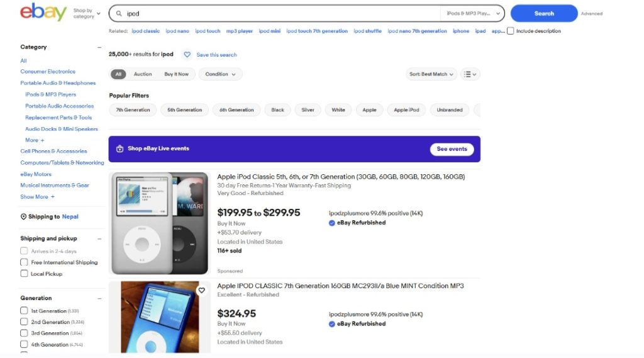Switch to the Auction tab
Viewport: 644px width, 358px height.
click(x=143, y=74)
